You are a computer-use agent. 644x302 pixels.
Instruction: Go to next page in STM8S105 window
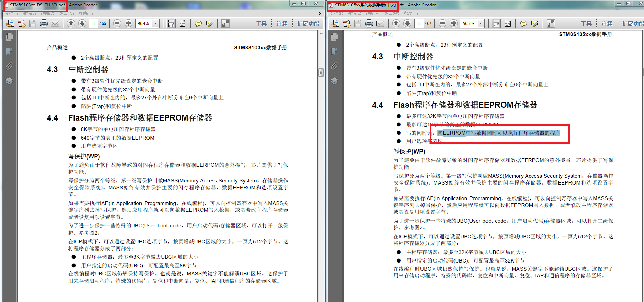click(407, 23)
